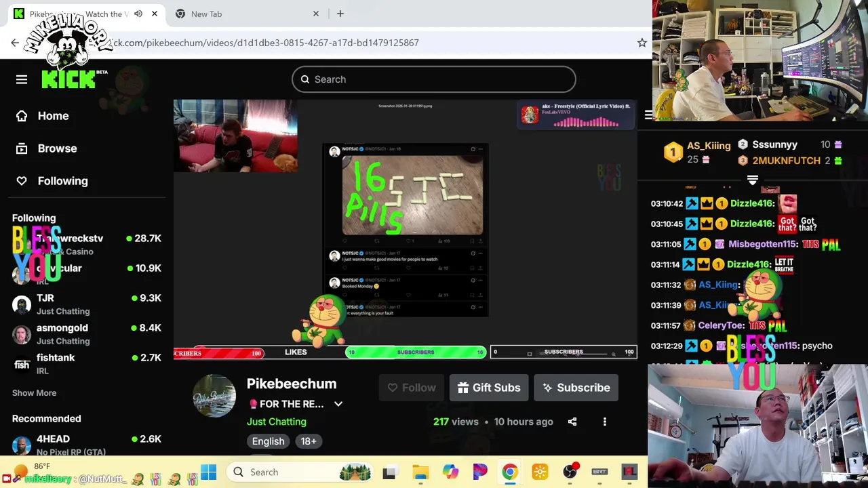
Task: Click CeleryToe username in chat
Action: point(721,325)
